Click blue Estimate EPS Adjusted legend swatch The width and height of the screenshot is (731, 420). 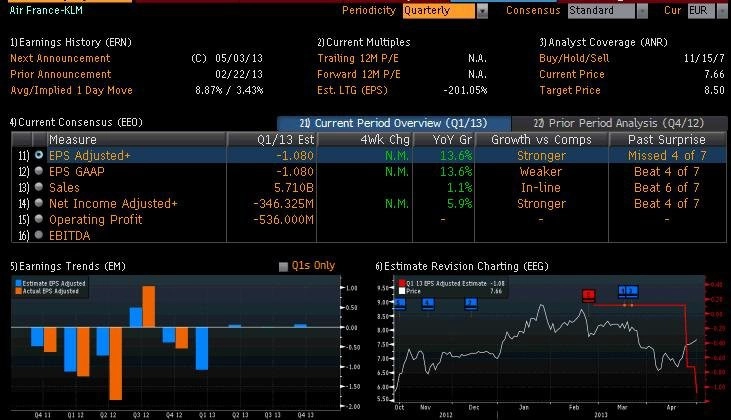click(19, 283)
